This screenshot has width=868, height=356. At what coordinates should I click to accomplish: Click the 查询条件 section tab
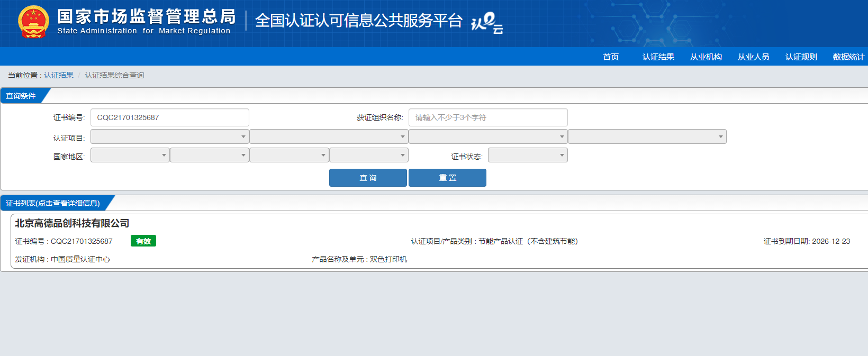click(x=21, y=96)
